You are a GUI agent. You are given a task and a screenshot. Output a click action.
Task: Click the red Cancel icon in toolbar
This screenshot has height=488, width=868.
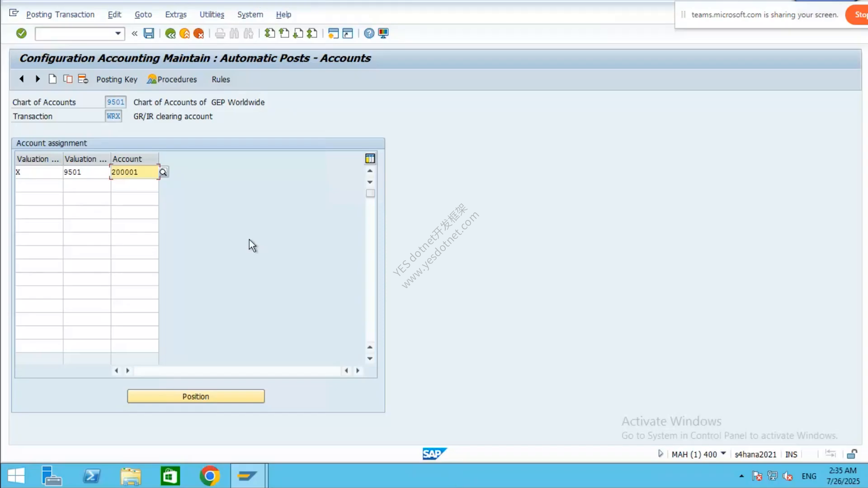point(198,33)
